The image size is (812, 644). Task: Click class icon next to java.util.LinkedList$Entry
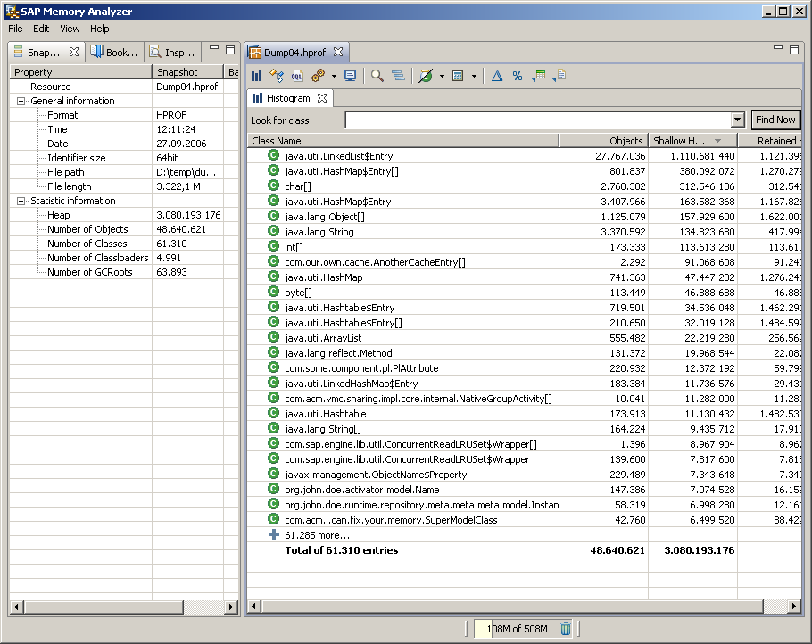(x=273, y=155)
